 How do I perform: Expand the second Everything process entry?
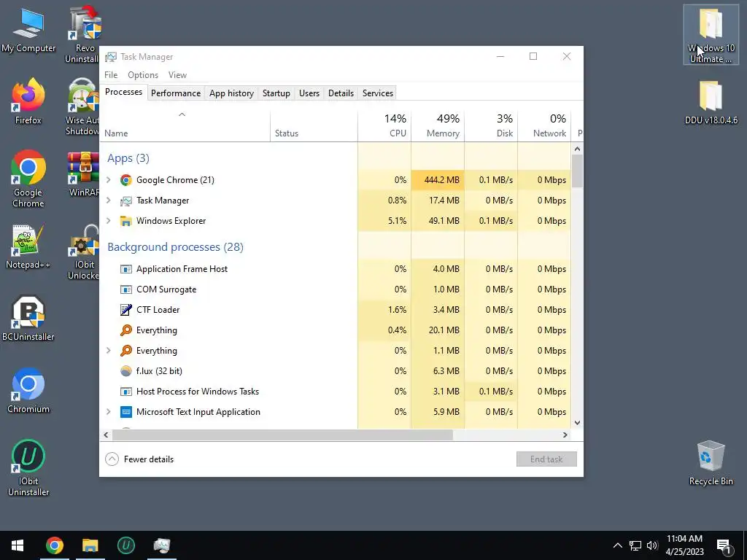click(x=109, y=351)
